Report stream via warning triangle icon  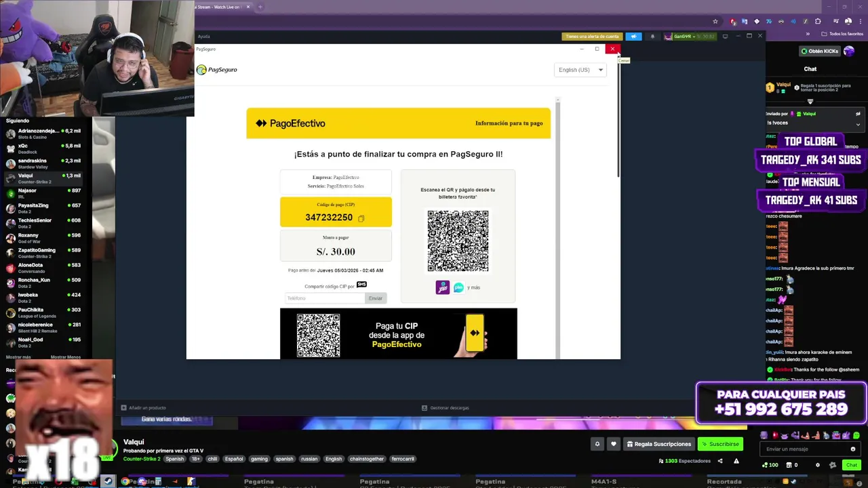click(x=736, y=461)
